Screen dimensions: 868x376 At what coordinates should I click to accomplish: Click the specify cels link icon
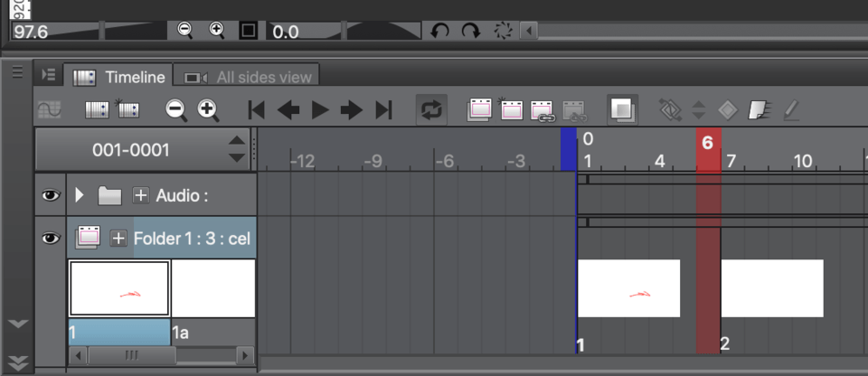point(542,111)
